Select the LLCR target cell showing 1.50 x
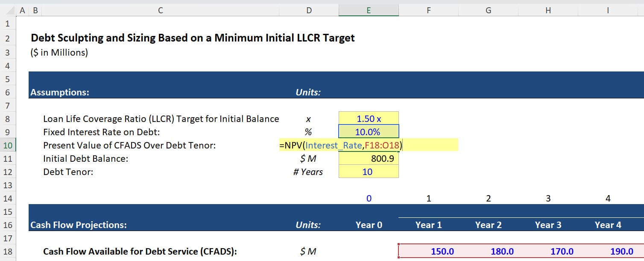Image resolution: width=644 pixels, height=261 pixels. 368,119
